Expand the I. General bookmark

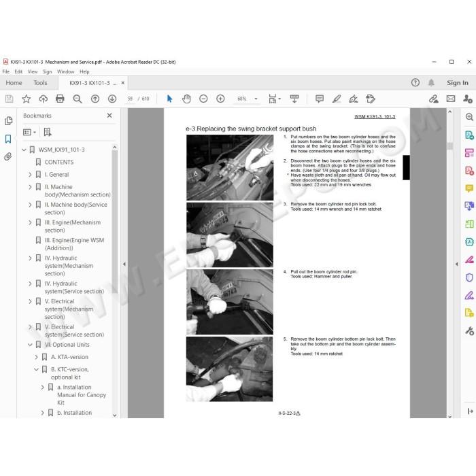tap(30, 175)
